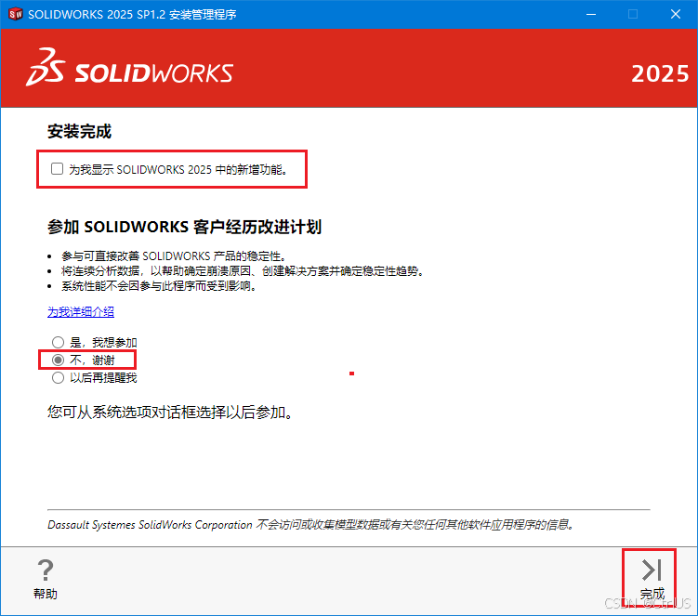The width and height of the screenshot is (698, 616).
Task: Close the installation manager window
Action: point(676,14)
